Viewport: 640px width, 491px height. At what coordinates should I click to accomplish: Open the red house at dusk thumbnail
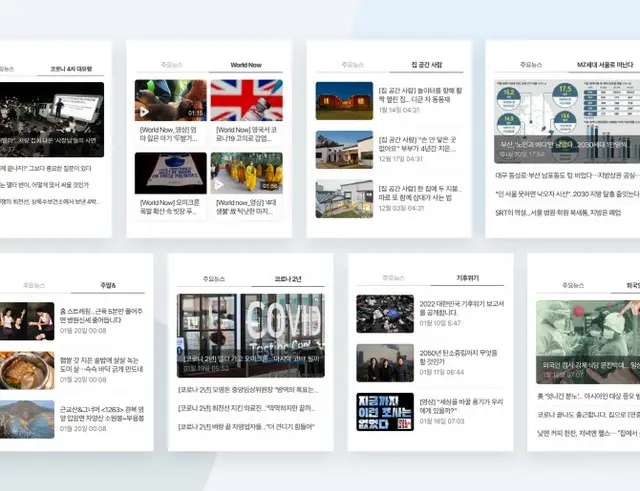click(x=344, y=101)
